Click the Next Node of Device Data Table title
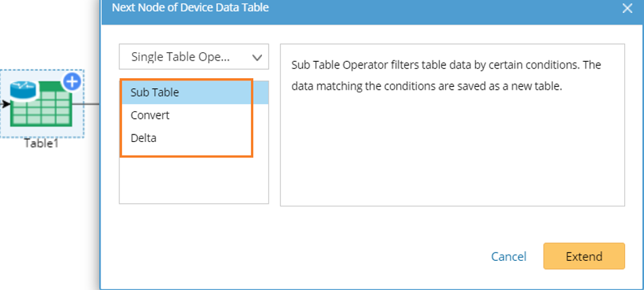The width and height of the screenshot is (644, 290). tap(190, 8)
